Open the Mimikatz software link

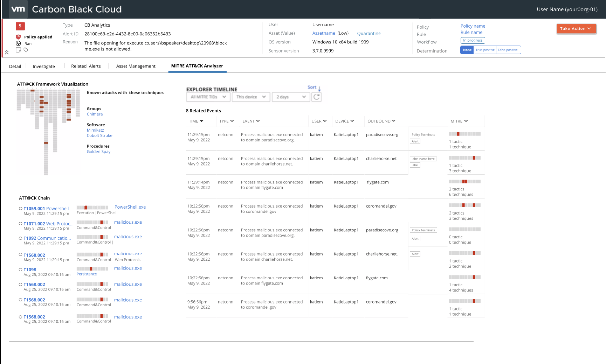[x=95, y=130]
